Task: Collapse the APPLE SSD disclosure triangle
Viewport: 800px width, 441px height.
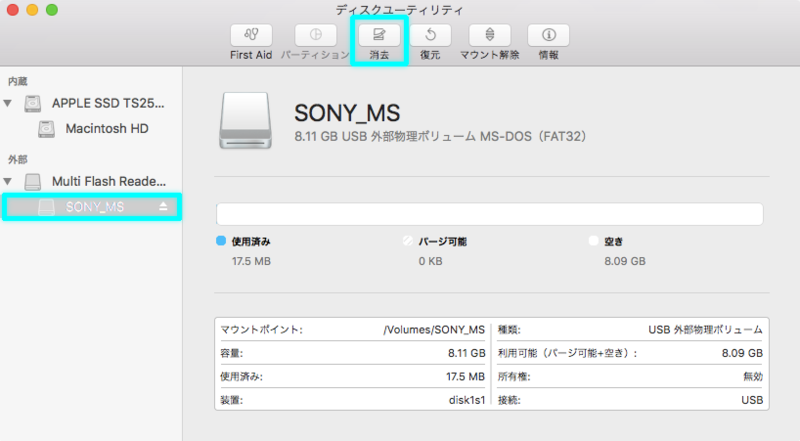Action: [x=8, y=104]
